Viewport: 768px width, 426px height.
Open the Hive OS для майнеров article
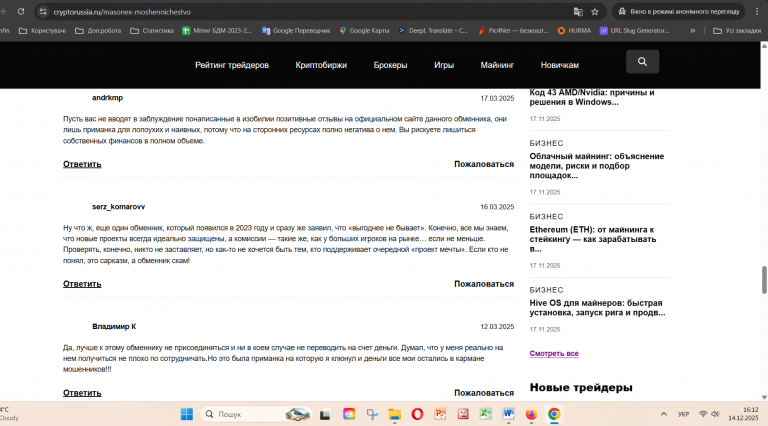(x=597, y=308)
